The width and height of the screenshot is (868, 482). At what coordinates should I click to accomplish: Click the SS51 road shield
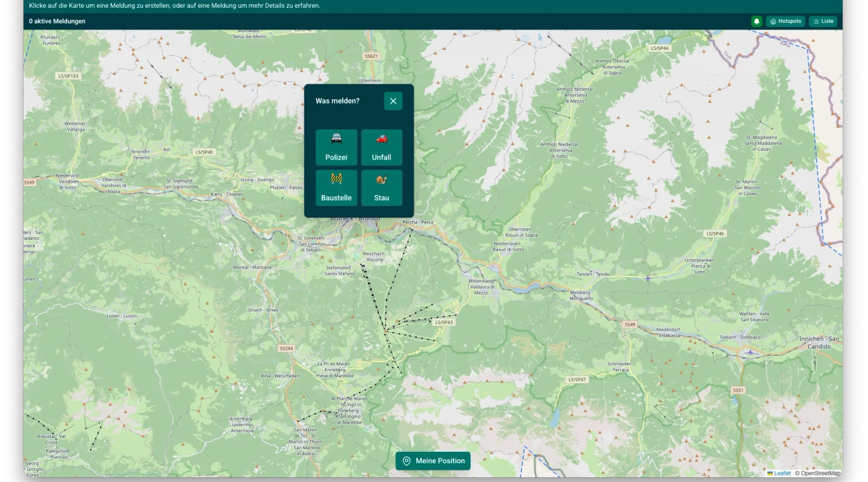pyautogui.click(x=738, y=390)
